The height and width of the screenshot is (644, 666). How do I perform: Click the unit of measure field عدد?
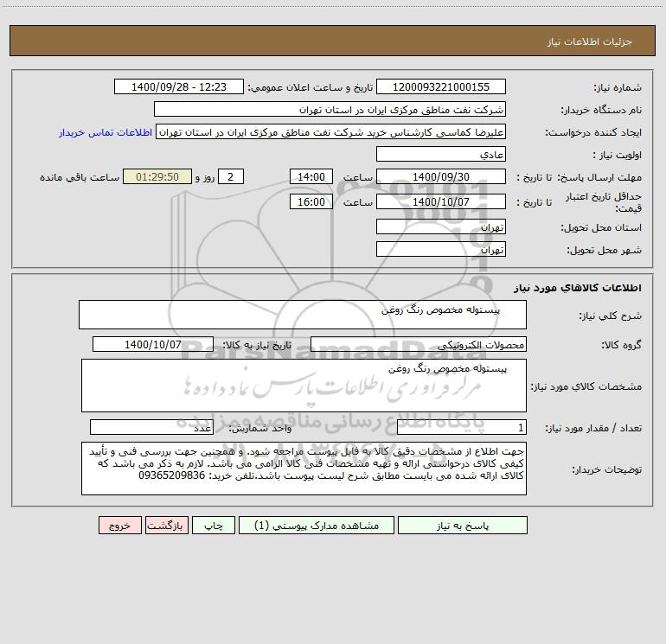(x=151, y=427)
